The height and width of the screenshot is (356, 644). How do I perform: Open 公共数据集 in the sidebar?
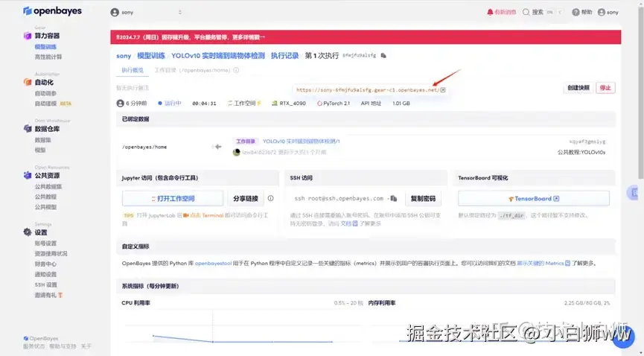click(48, 187)
